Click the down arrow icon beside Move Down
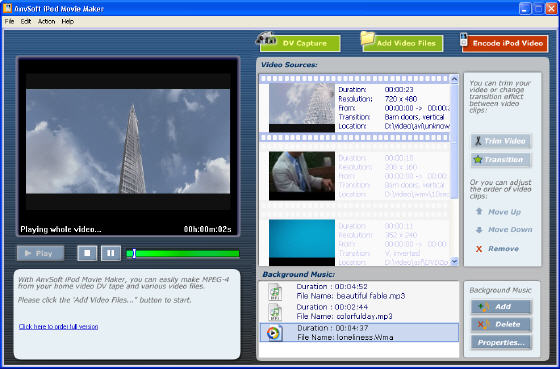Viewport: 560px width, 369px height. [479, 230]
